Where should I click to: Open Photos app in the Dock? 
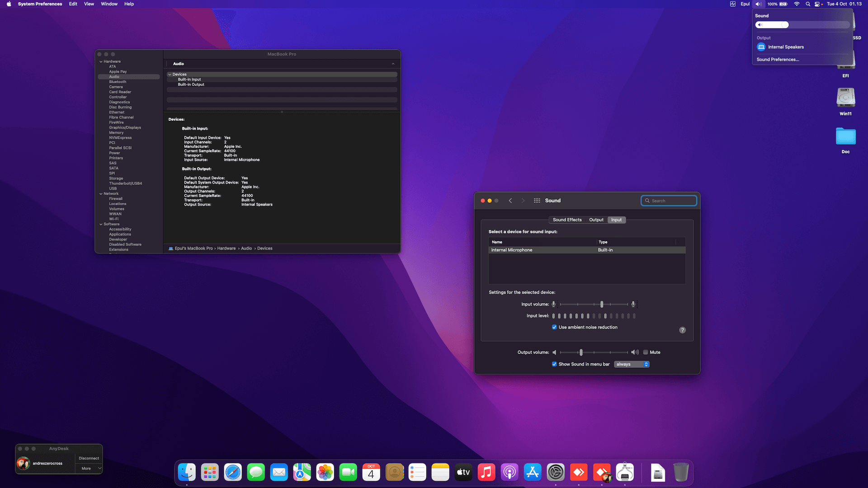(x=325, y=472)
